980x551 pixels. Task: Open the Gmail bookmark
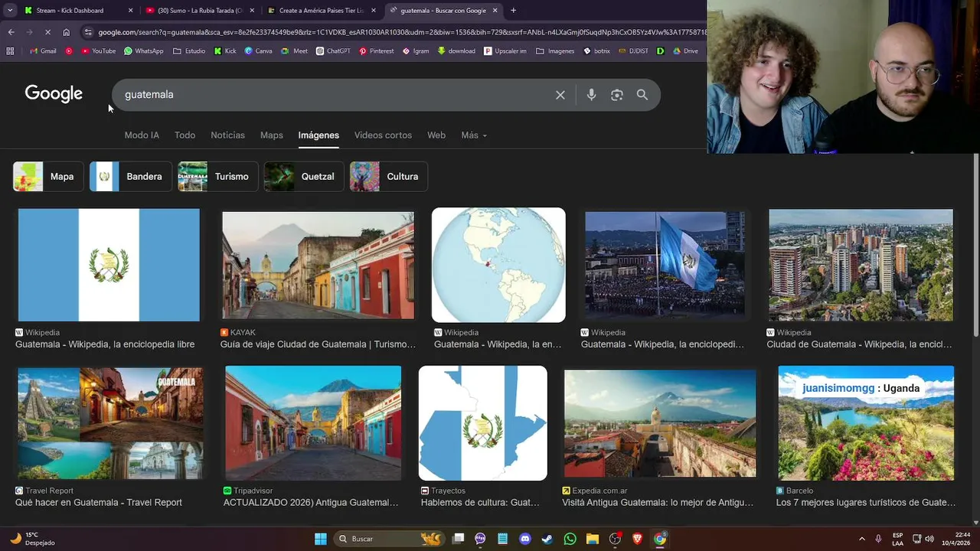pyautogui.click(x=42, y=51)
